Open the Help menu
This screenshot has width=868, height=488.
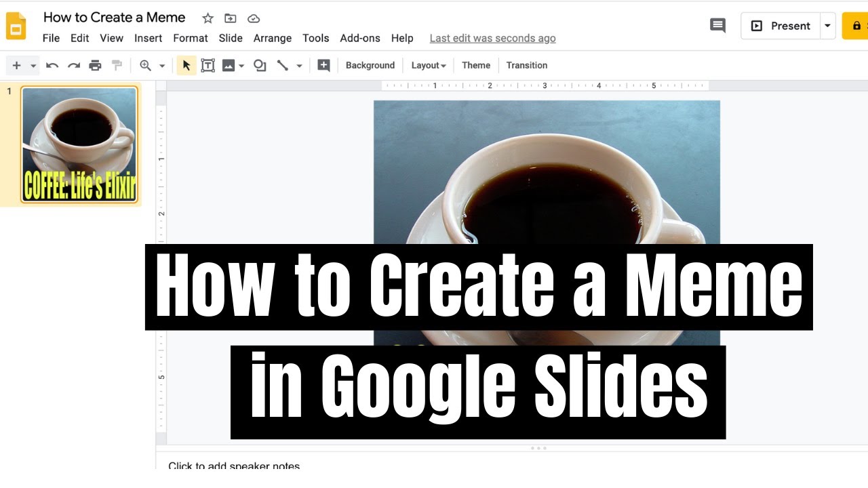click(402, 38)
